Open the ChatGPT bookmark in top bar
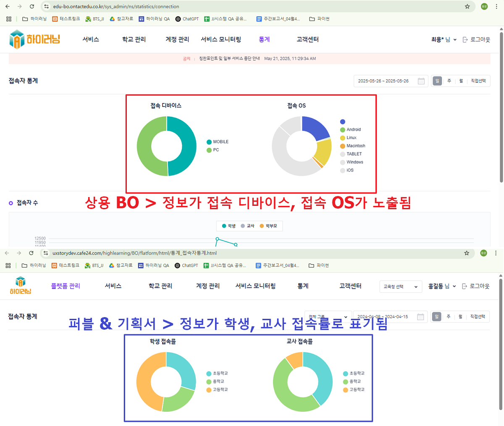504x426 pixels. pyautogui.click(x=187, y=19)
